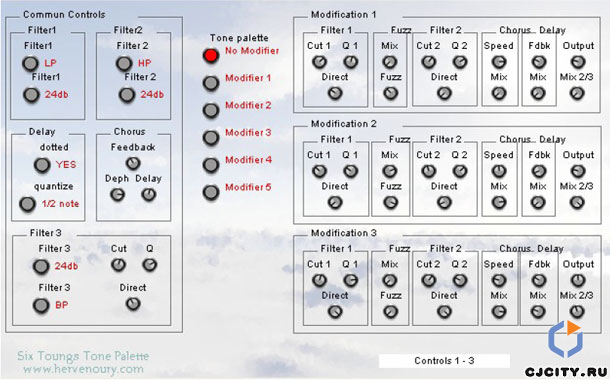Click Filter1 24db slope selector
Screen dimensions: 610x380
[x=31, y=95]
